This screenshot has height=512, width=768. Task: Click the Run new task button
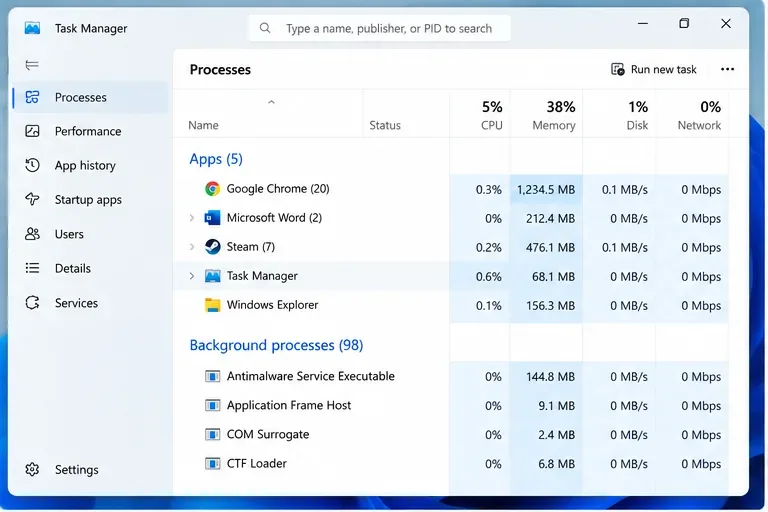click(x=654, y=69)
